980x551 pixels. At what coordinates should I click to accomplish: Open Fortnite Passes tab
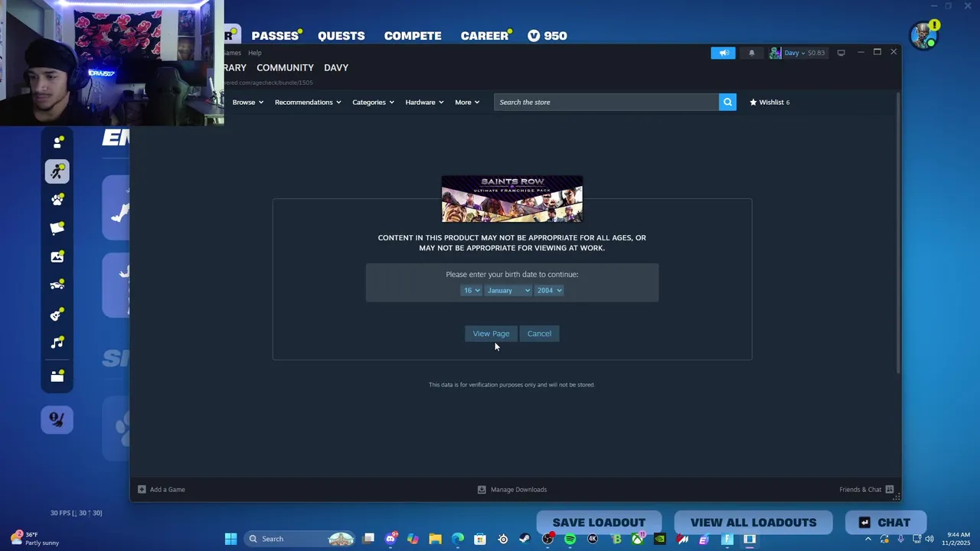coord(275,36)
